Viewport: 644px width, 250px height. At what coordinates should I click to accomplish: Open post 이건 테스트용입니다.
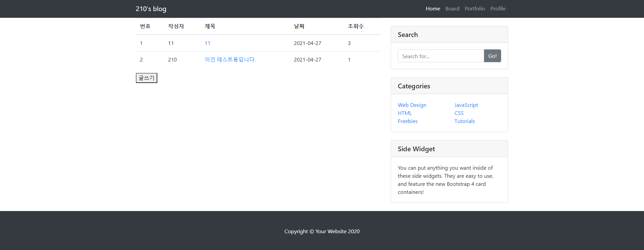[230, 59]
